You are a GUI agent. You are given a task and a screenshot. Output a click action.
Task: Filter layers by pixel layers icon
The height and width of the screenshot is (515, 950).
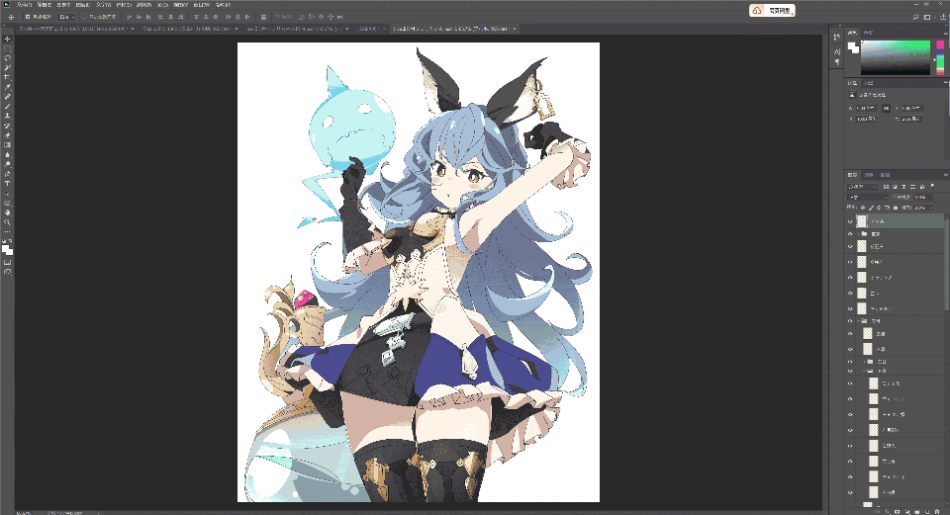(x=886, y=187)
